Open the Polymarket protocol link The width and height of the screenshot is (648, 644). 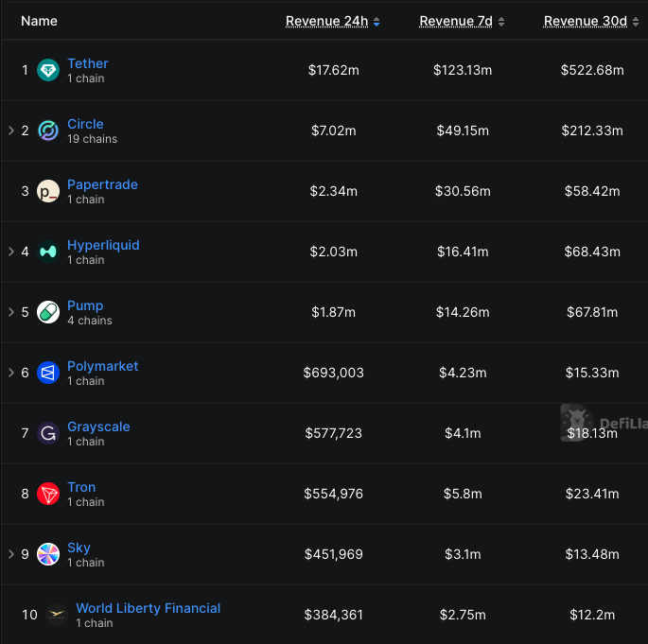[102, 366]
